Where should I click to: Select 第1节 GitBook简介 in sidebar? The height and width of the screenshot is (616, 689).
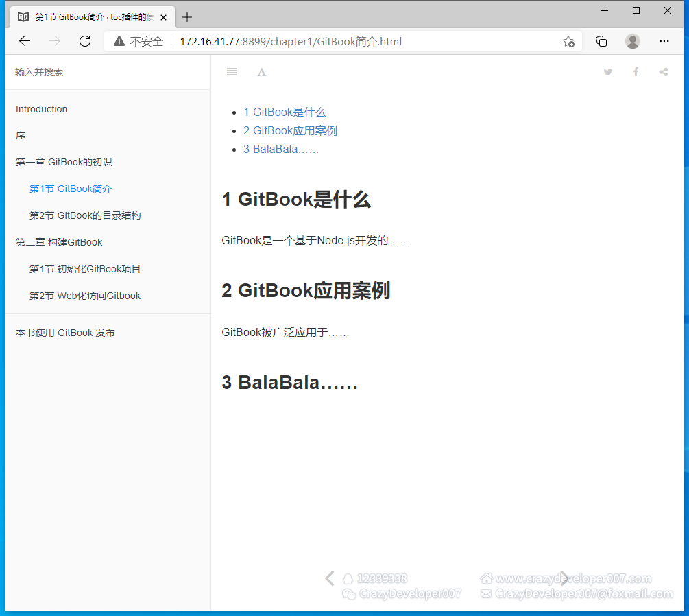click(x=71, y=189)
